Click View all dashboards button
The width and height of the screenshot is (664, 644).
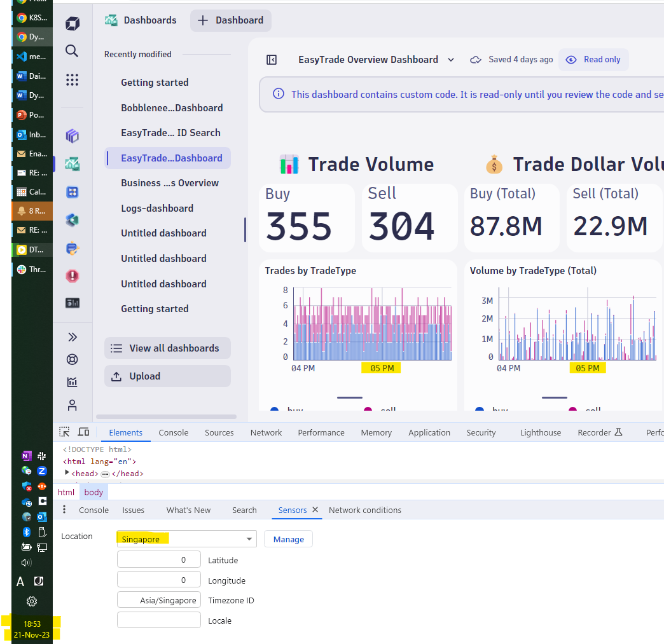point(168,348)
